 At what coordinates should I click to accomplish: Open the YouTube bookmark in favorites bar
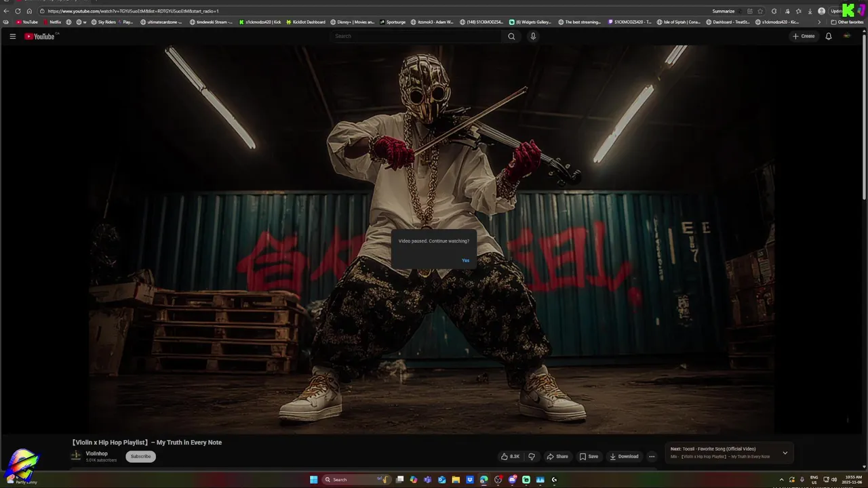tap(26, 22)
